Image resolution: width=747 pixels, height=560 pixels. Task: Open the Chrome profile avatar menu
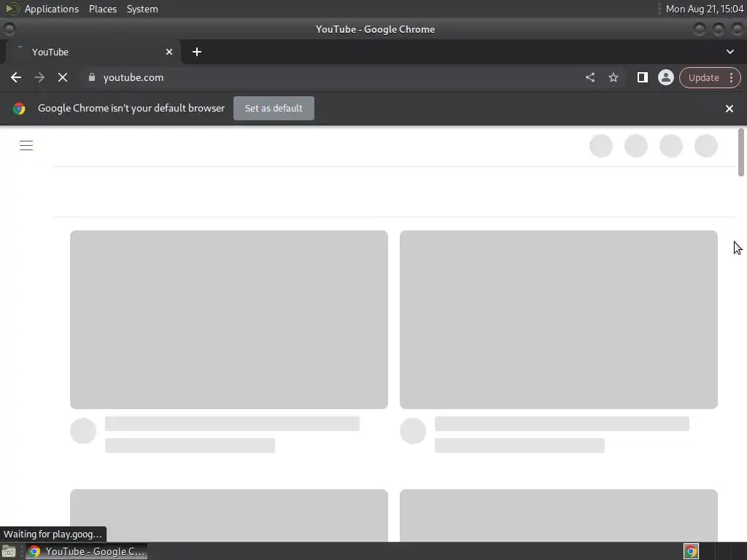(665, 77)
